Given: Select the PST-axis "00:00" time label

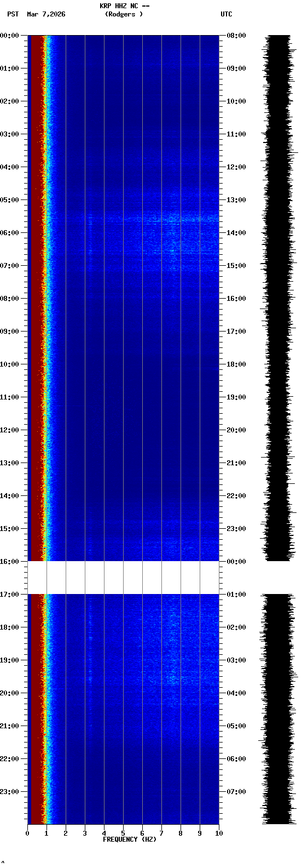Looking at the screenshot, I should (x=9, y=36).
